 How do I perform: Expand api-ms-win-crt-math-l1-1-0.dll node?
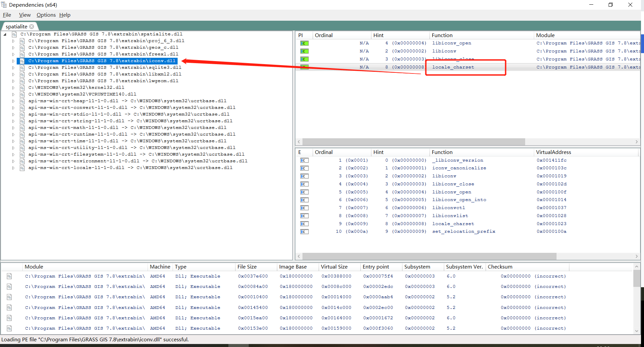pos(13,128)
